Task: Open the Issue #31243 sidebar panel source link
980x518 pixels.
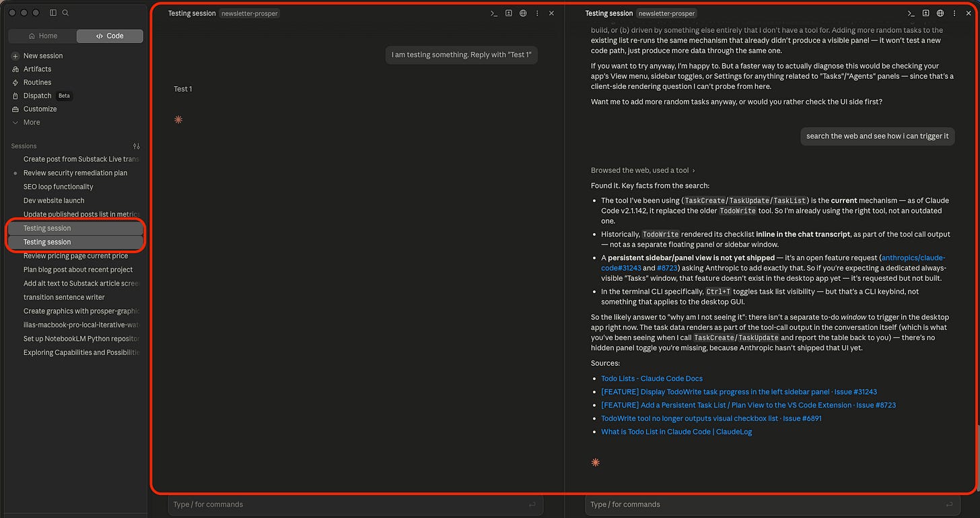Action: 739,392
